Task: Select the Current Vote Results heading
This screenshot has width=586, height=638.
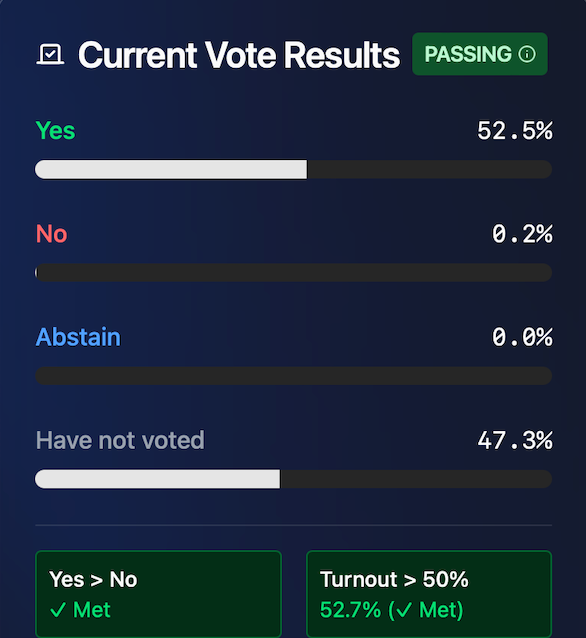Action: pos(239,55)
